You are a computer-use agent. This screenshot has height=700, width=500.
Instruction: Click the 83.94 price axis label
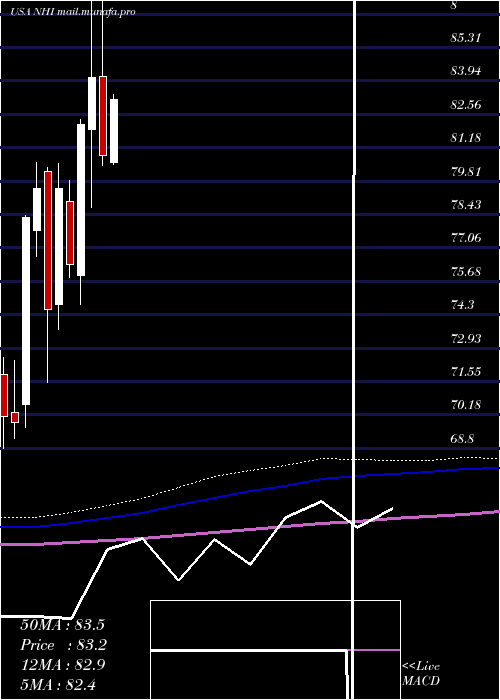(466, 71)
